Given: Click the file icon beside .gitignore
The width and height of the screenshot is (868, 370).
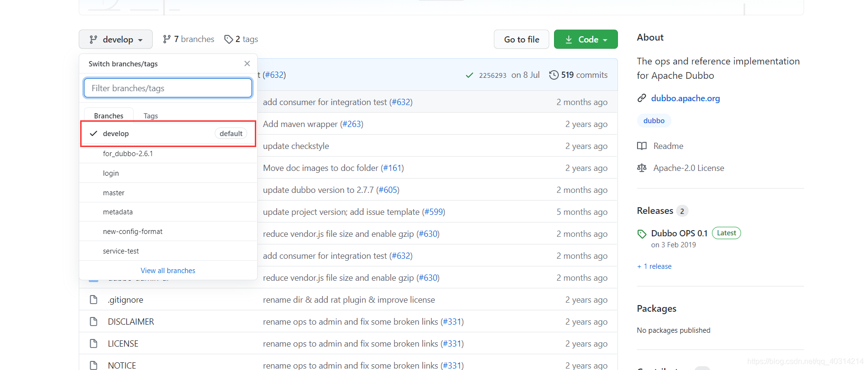Looking at the screenshot, I should click(x=94, y=300).
